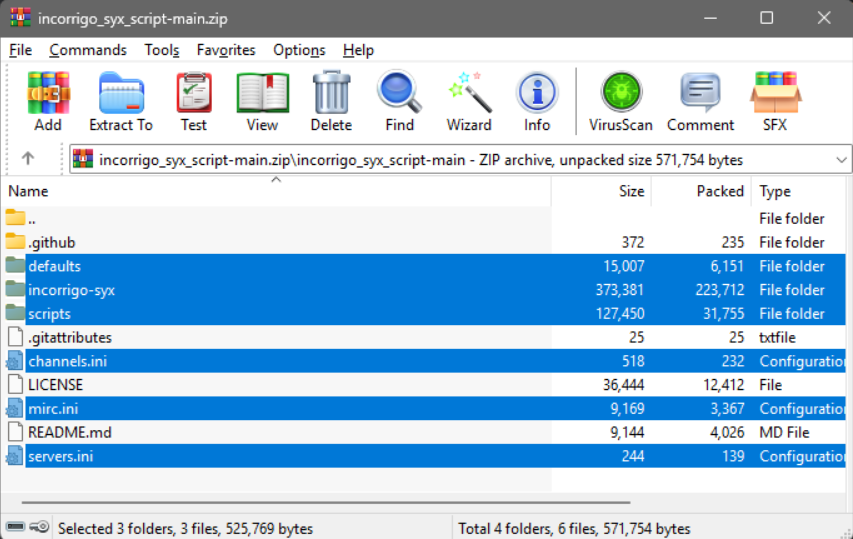Click the MD File type cell
This screenshot has height=539, width=853.
point(784,432)
